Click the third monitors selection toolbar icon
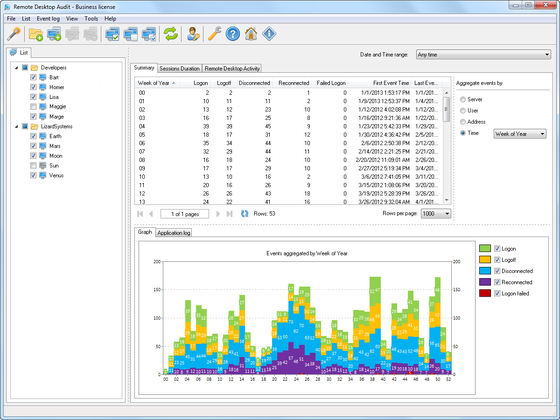 pyautogui.click(x=149, y=34)
